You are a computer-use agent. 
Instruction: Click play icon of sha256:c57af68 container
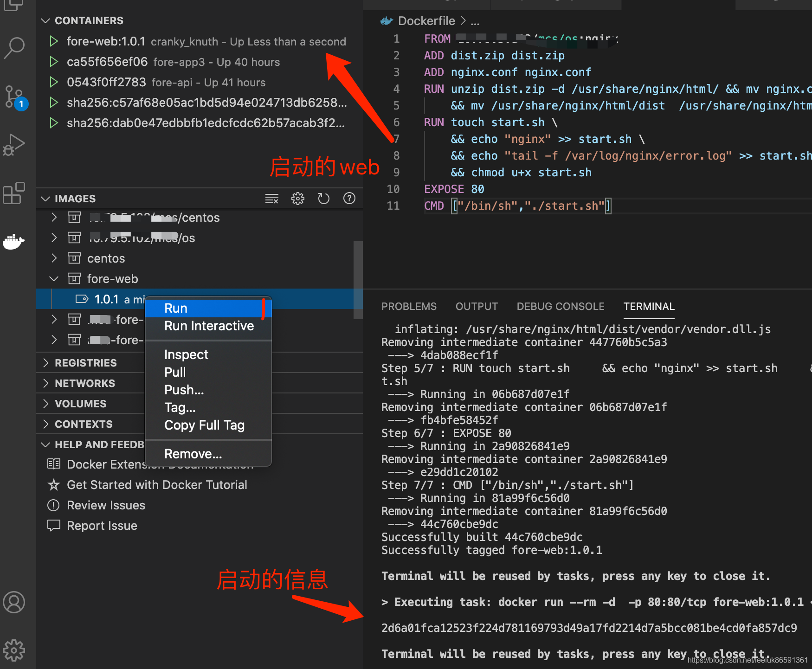tap(54, 103)
